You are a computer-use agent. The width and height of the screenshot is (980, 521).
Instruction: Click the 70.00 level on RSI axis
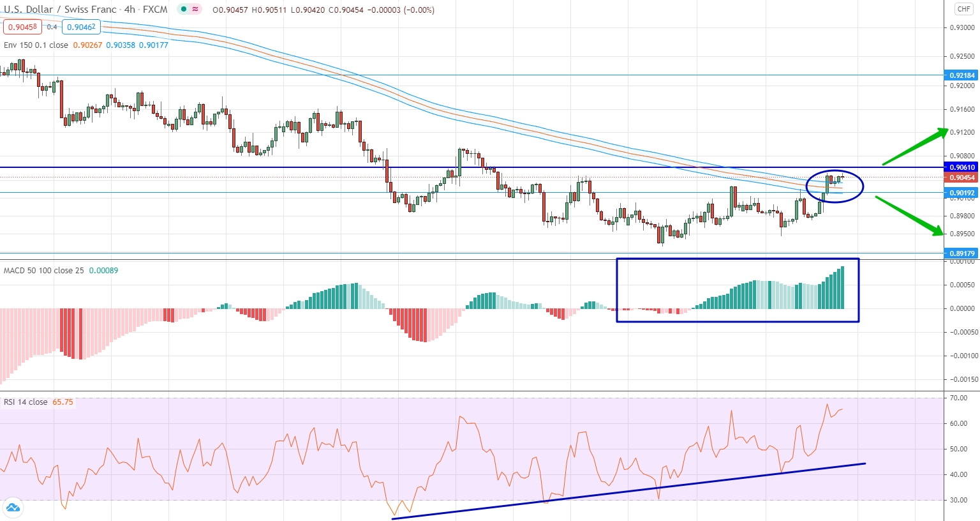[958, 398]
